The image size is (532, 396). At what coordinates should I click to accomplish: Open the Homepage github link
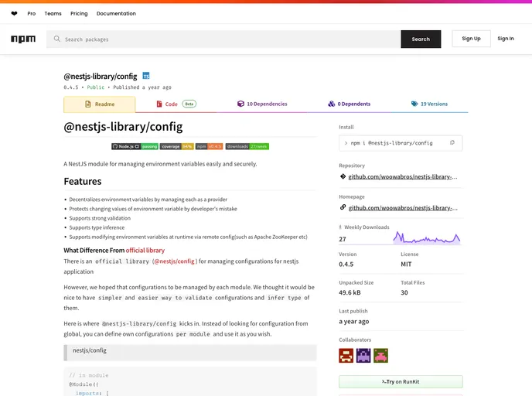tap(403, 208)
